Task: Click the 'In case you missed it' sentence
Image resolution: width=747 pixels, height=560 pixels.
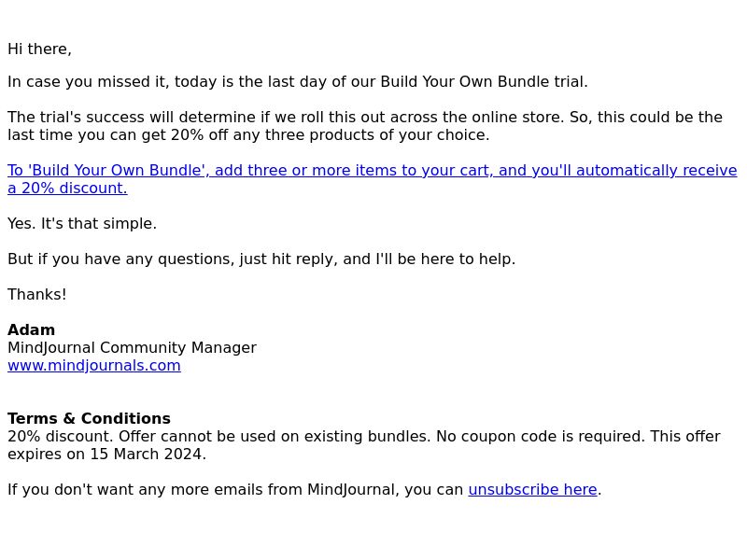Action: [298, 82]
